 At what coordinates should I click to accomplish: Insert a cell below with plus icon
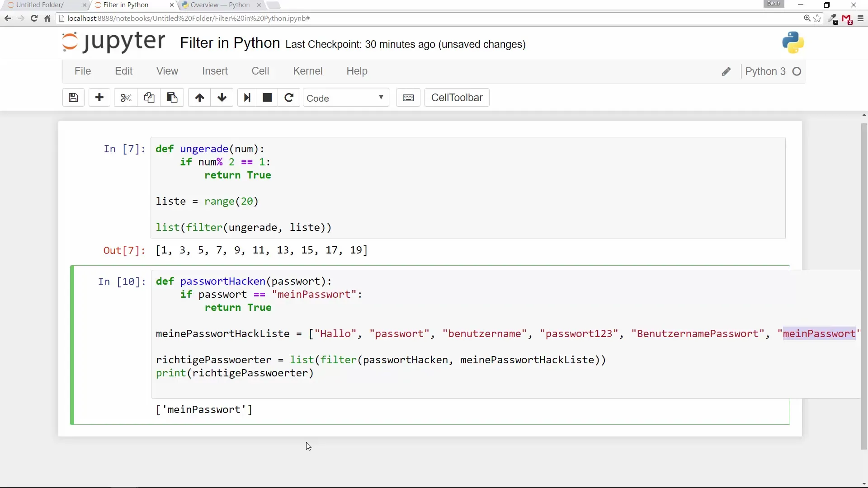click(x=99, y=98)
